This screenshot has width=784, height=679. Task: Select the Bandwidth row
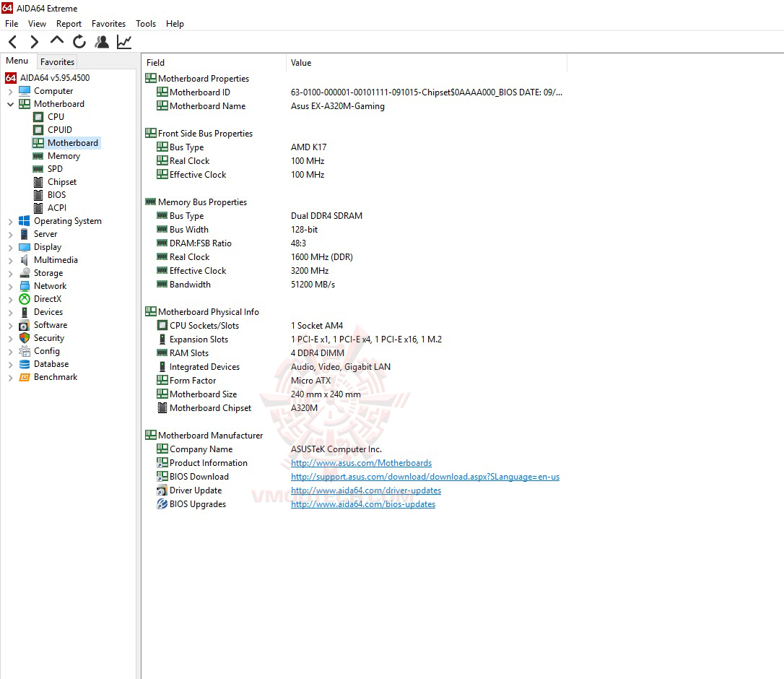[x=355, y=284]
